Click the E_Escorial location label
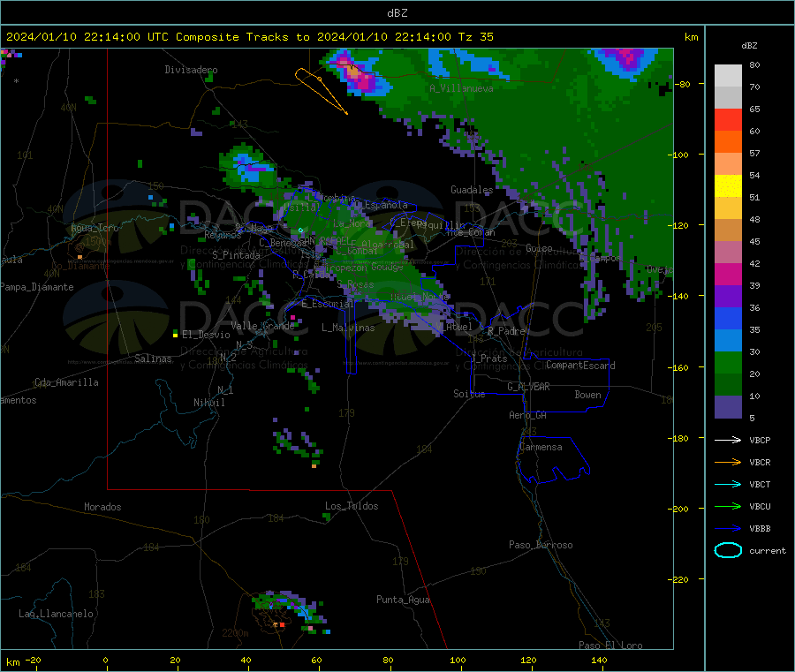 [328, 304]
